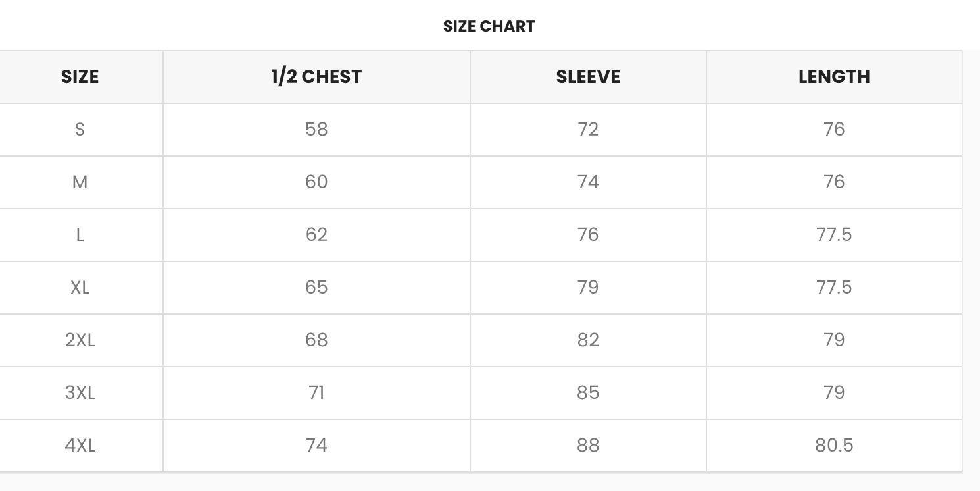Select the SIZE column header
This screenshot has width=980, height=491.
tap(80, 77)
